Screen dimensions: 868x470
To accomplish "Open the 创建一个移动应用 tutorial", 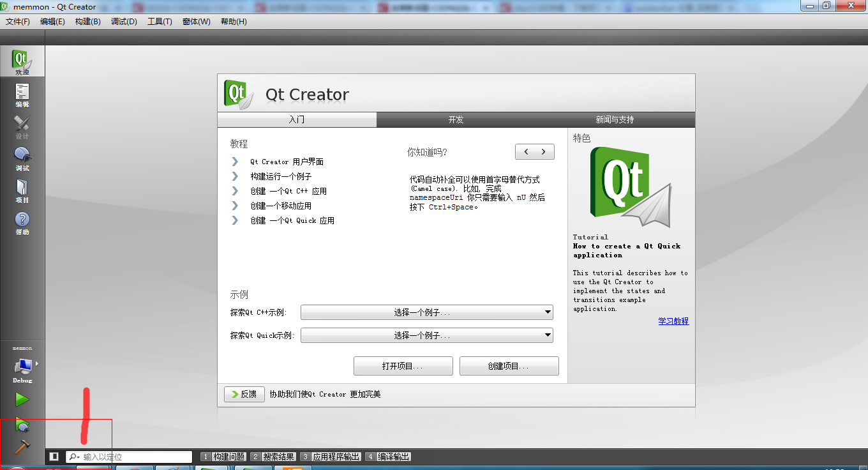I will (x=281, y=206).
